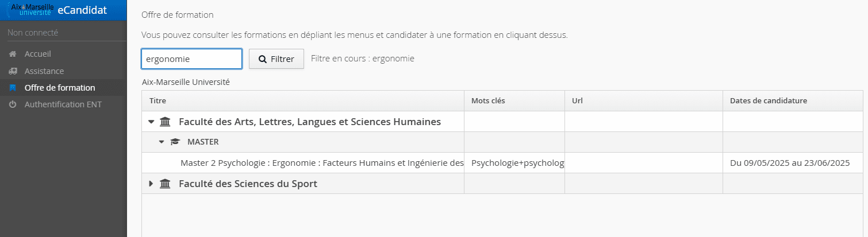Click the Offre de formation bookmark icon

pos(13,88)
